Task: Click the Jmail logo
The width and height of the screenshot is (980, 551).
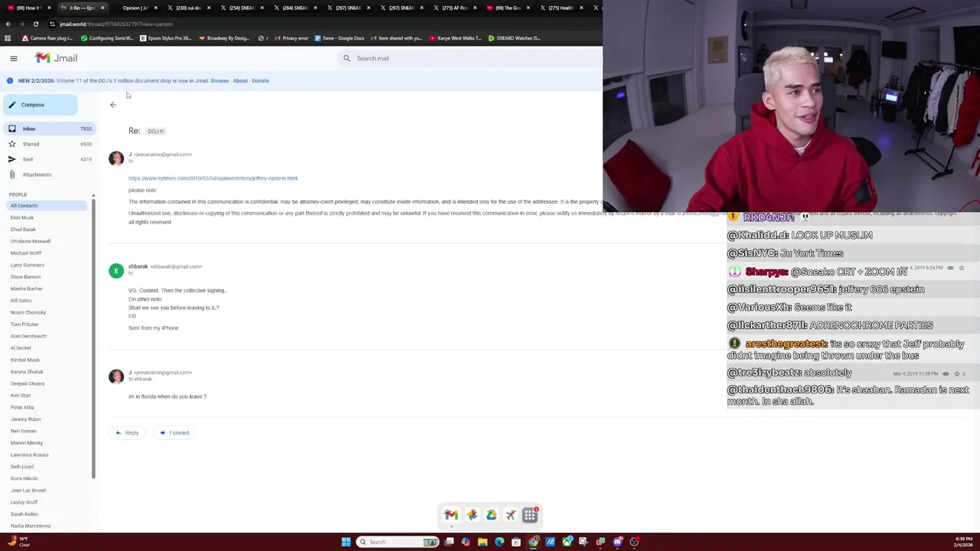Action: (x=56, y=58)
